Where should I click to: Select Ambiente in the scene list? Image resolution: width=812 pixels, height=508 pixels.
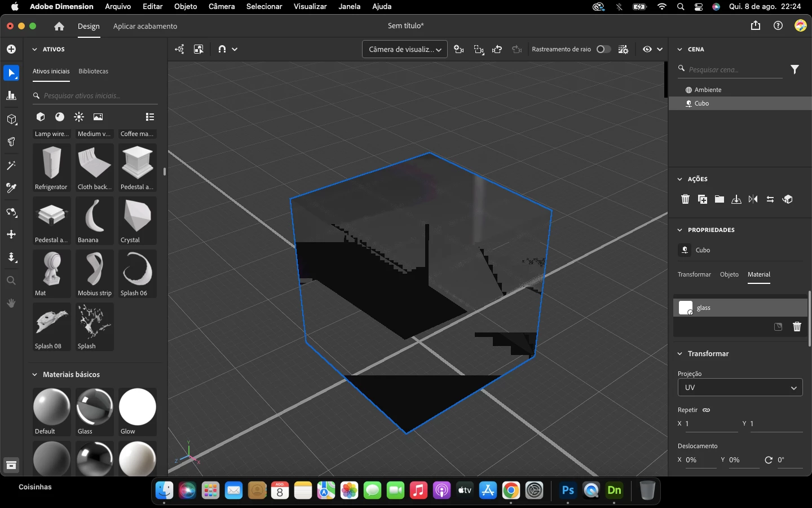[740, 90]
